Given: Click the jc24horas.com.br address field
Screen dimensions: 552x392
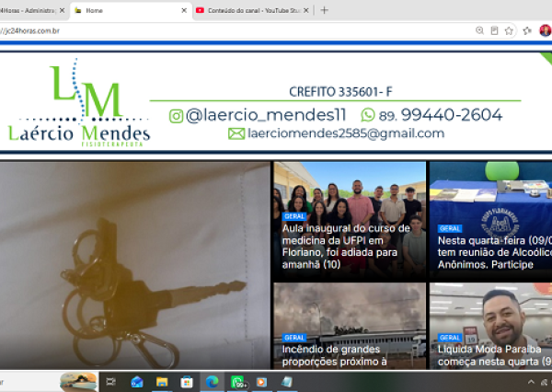Looking at the screenshot, I should click(236, 31).
